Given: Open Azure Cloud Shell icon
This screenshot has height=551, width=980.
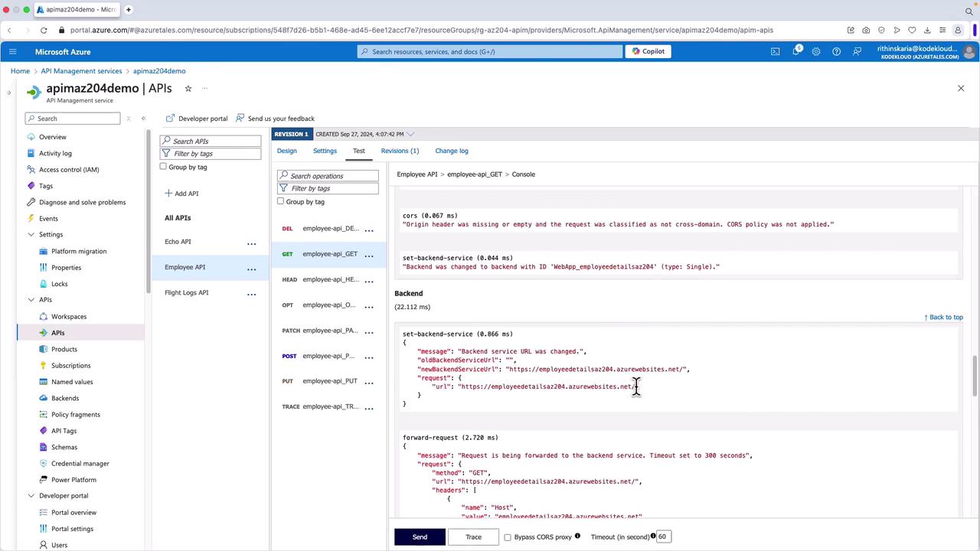Looking at the screenshot, I should click(775, 51).
